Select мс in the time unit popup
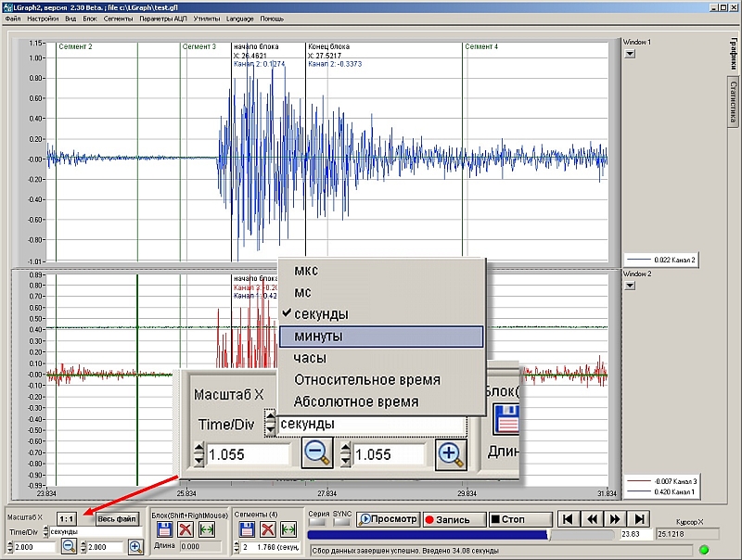This screenshot has height=560, width=742. click(381, 292)
